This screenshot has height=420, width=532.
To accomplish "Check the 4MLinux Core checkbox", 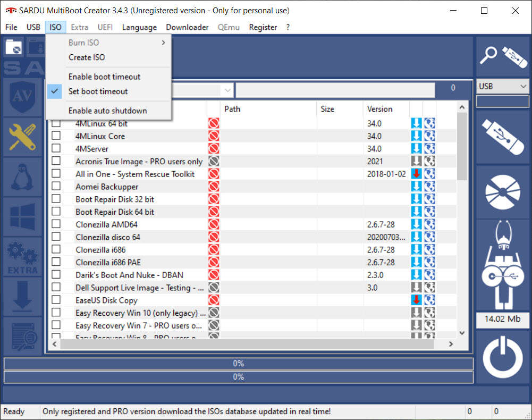I will (x=56, y=136).
